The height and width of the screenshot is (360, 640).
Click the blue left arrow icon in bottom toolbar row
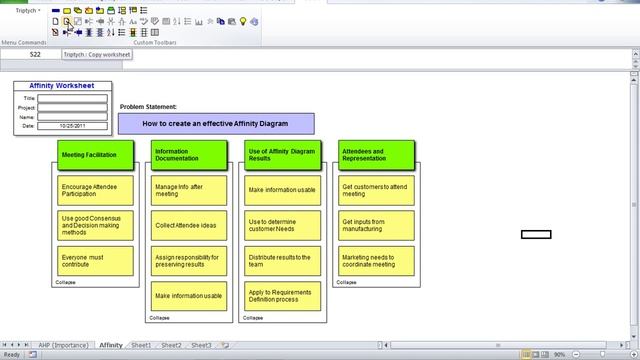(x=78, y=32)
